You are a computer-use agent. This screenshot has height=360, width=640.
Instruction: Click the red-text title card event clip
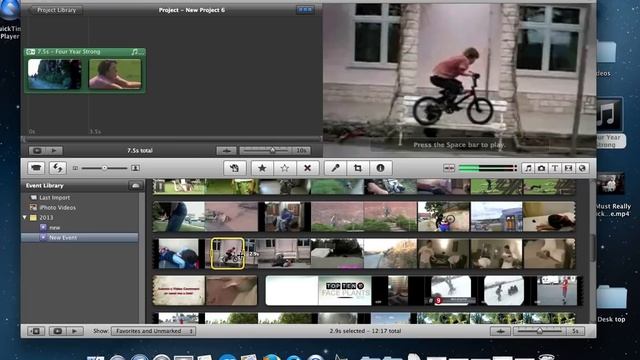(178, 290)
